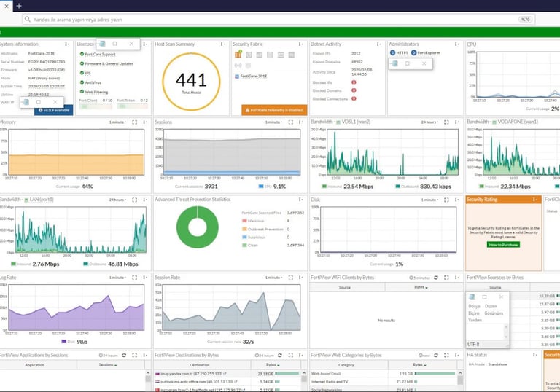Click the orange FortiGate icon in Security Fabric

pos(238,54)
